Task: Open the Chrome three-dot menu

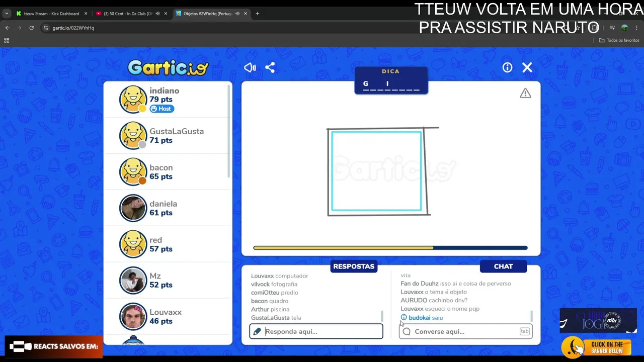Action: [x=636, y=28]
